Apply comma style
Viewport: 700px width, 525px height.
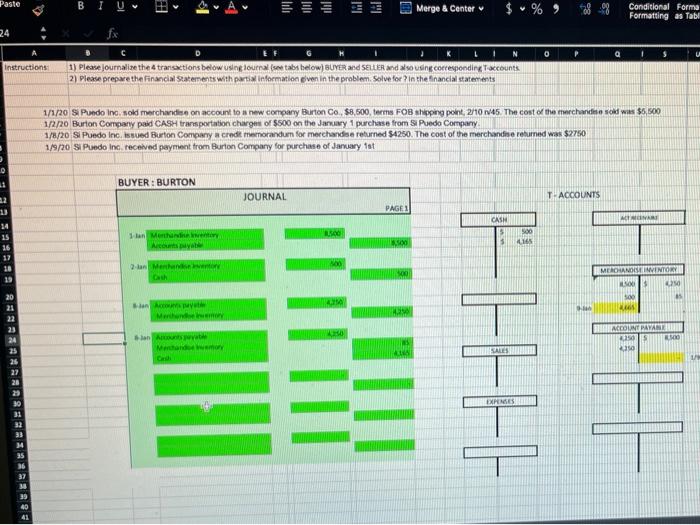[556, 8]
